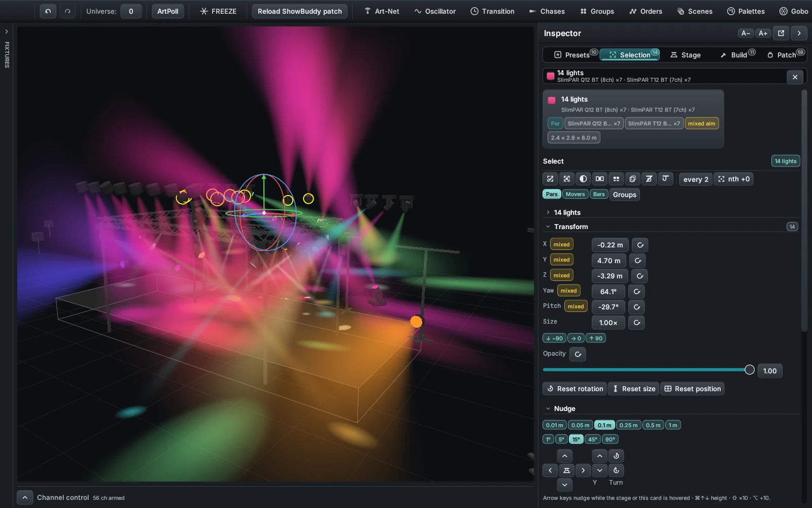Click the undo arrow in top toolbar
Image resolution: width=812 pixels, height=508 pixels.
[x=48, y=11]
